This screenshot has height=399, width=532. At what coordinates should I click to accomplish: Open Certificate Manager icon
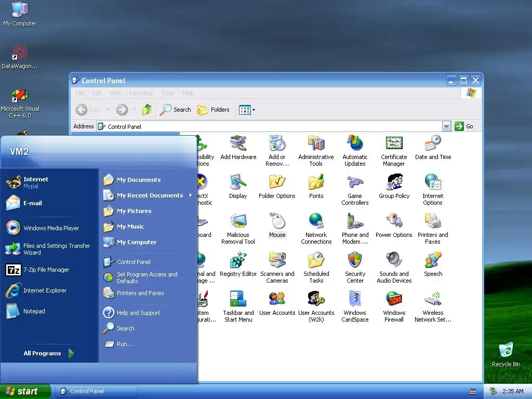click(x=394, y=151)
